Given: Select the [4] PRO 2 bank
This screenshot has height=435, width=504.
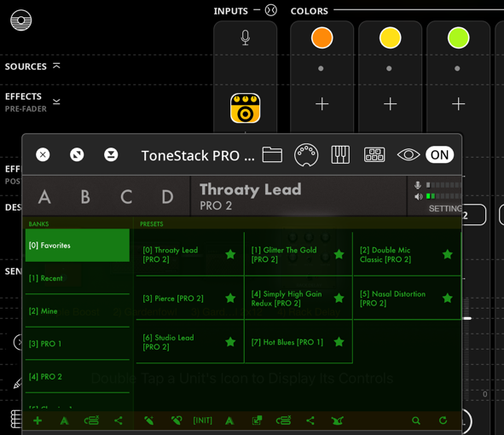Looking at the screenshot, I should 77,376.
